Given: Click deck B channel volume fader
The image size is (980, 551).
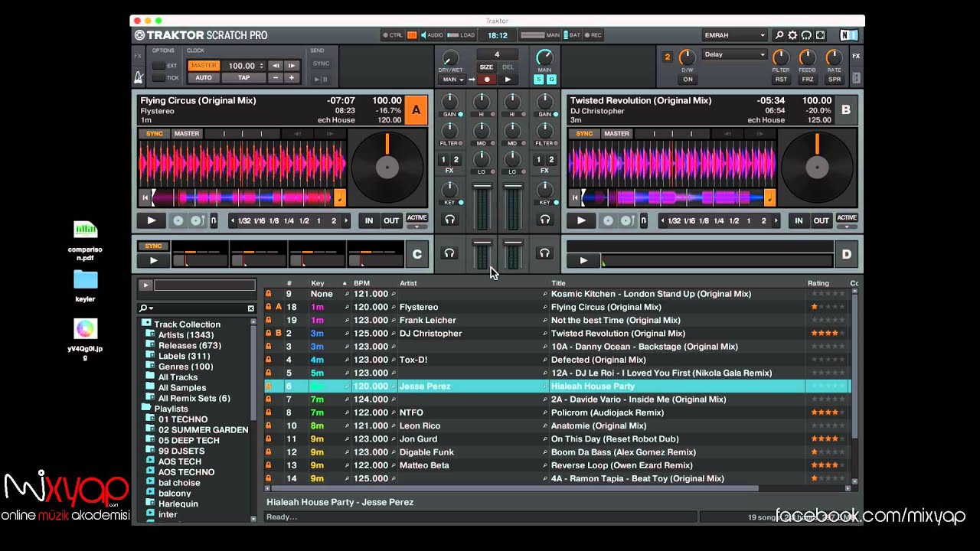Looking at the screenshot, I should [x=512, y=187].
